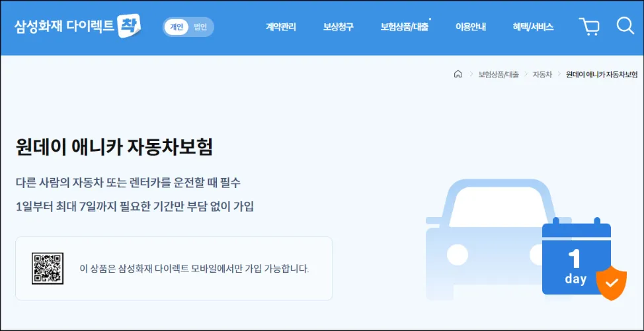Click 원데이 애니카 자동차보험 breadcrumb text
644x331 pixels.
click(602, 75)
